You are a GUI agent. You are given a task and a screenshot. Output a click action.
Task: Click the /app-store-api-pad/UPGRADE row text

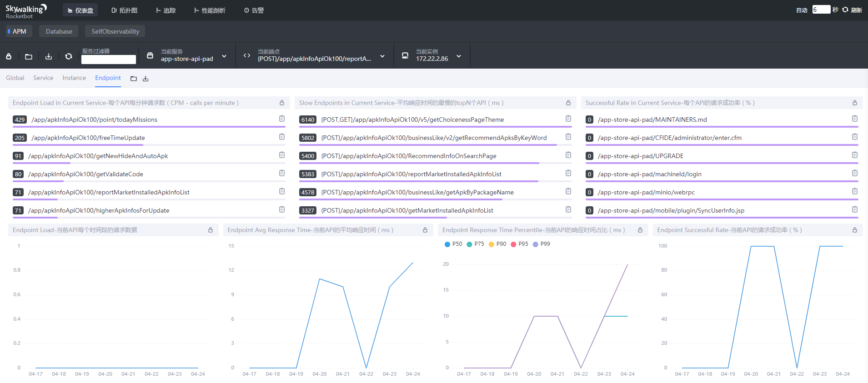point(641,156)
